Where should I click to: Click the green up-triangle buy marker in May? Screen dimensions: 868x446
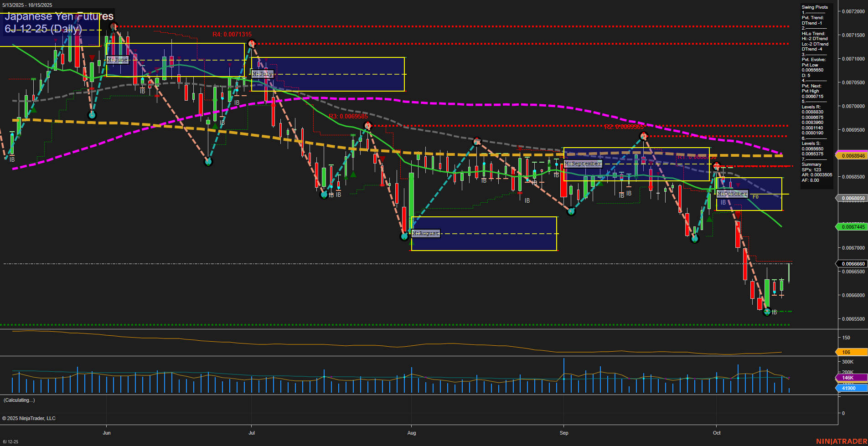pyautogui.click(x=34, y=109)
